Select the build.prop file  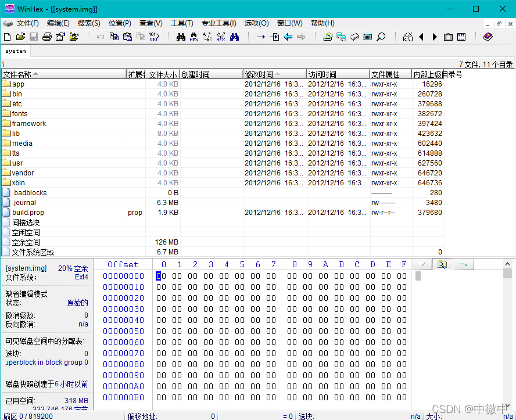pyautogui.click(x=223, y=212)
